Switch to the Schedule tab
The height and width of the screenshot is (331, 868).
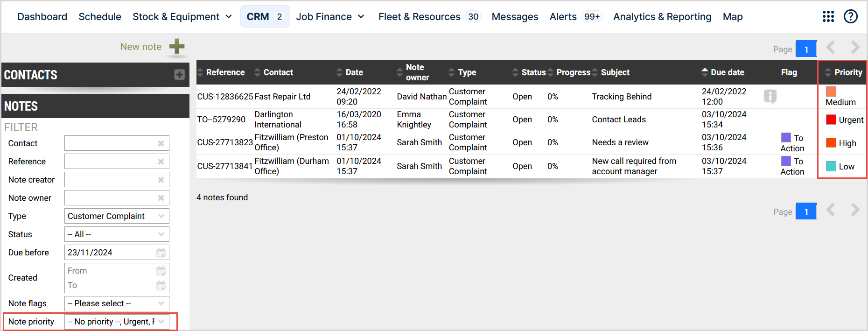[100, 17]
